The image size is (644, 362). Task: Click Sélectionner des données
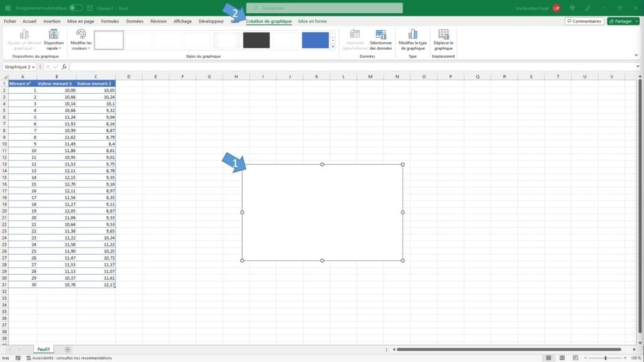point(380,40)
